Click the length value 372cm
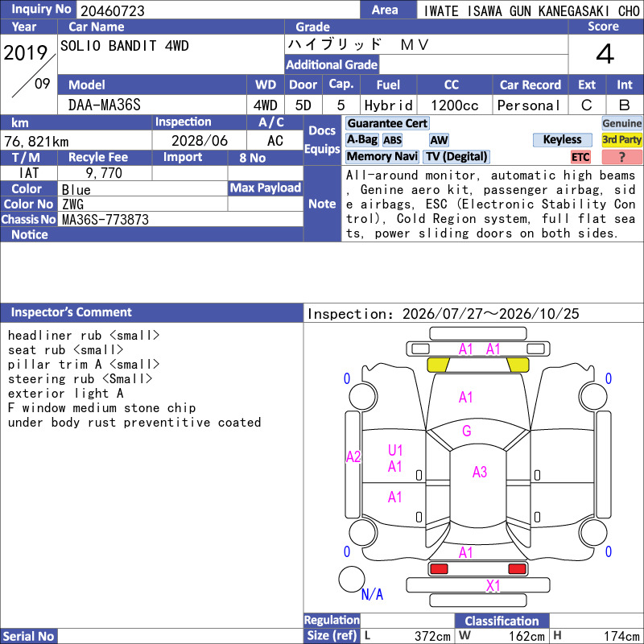The image size is (644, 644). pos(432,636)
